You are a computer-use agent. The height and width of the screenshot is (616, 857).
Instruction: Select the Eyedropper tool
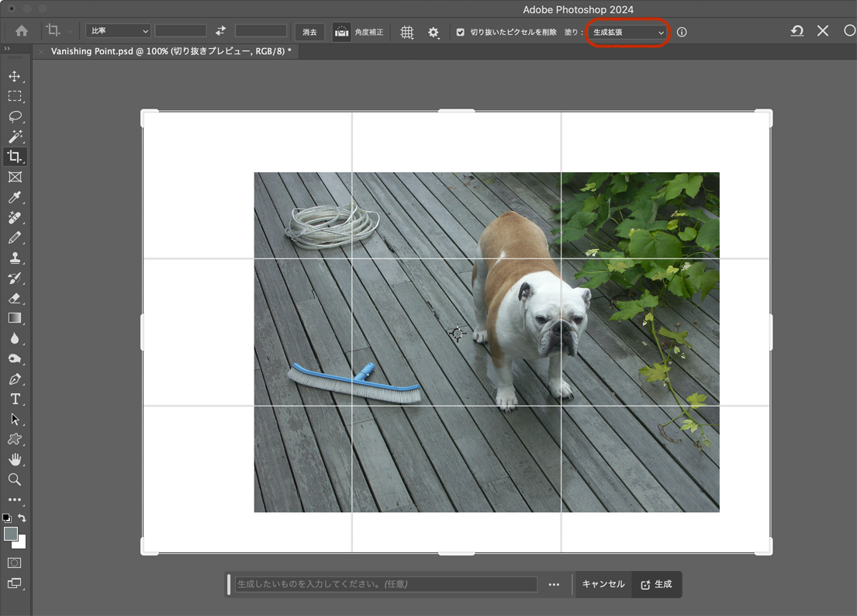pyautogui.click(x=16, y=197)
